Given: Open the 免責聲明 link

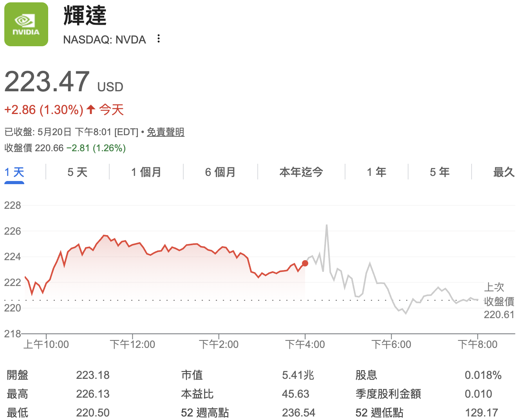Looking at the screenshot, I should click(x=166, y=132).
